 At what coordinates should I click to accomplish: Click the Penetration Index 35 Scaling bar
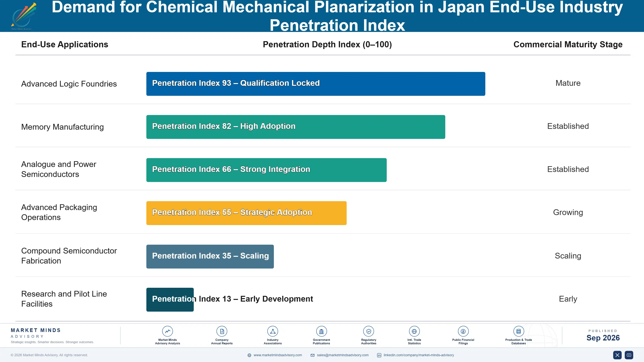tap(210, 257)
